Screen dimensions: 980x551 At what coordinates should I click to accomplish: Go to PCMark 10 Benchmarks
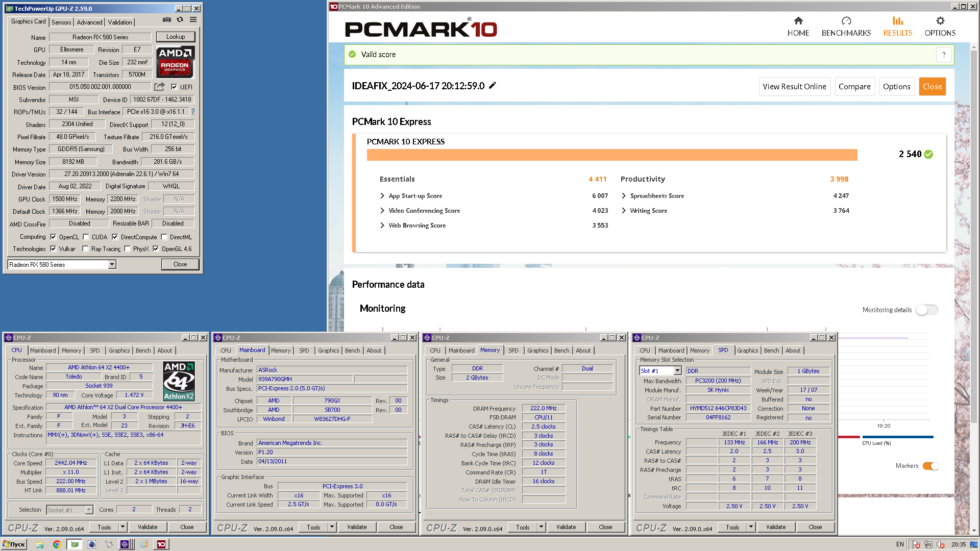pyautogui.click(x=846, y=27)
